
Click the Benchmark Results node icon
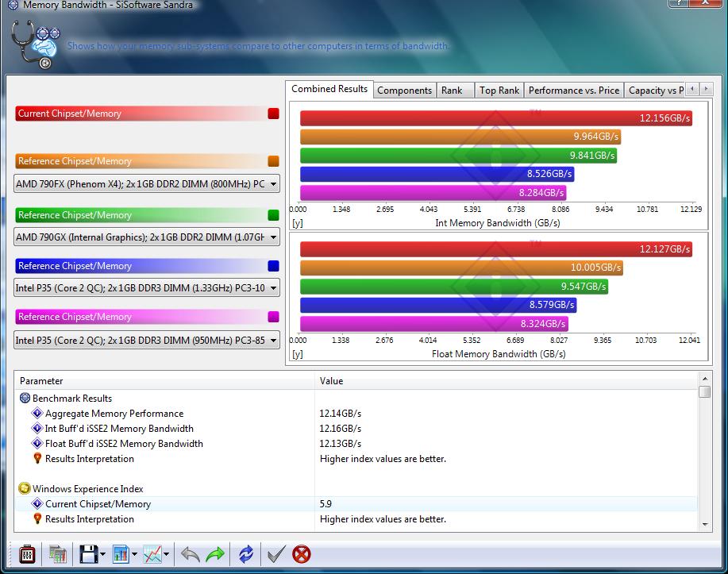(25, 398)
